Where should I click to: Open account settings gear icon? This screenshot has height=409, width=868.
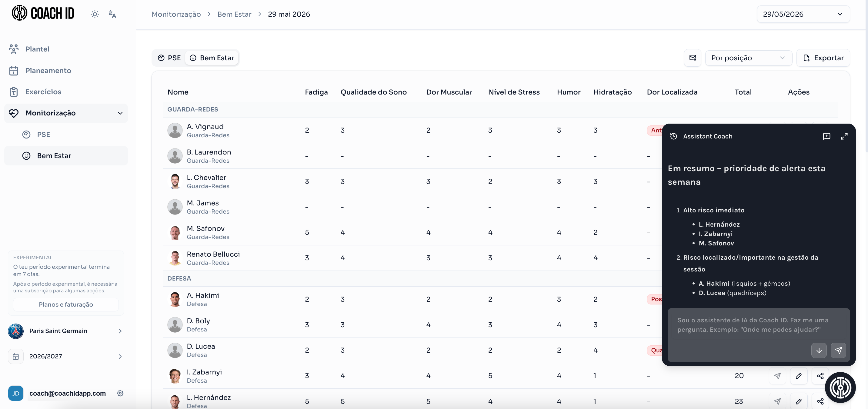click(120, 393)
